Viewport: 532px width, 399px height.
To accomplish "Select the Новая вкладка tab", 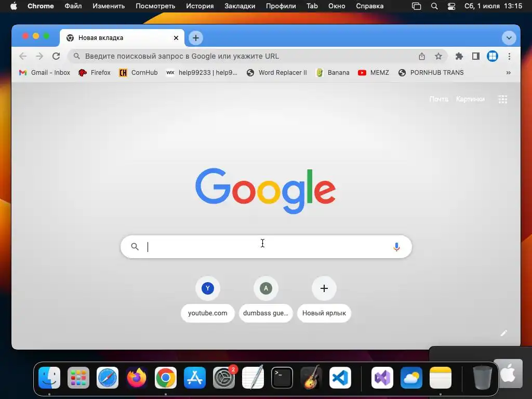I will [x=122, y=37].
